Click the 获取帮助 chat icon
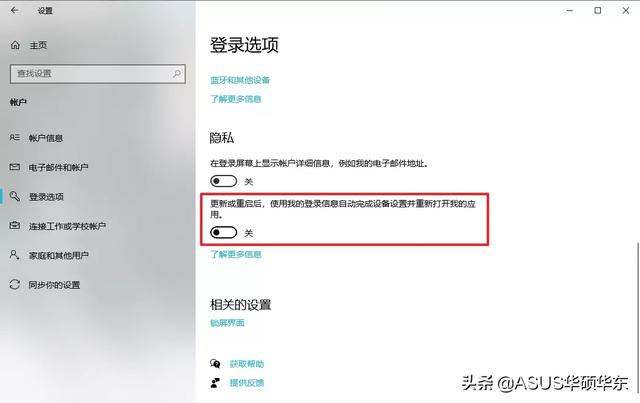The height and width of the screenshot is (403, 640). click(215, 363)
